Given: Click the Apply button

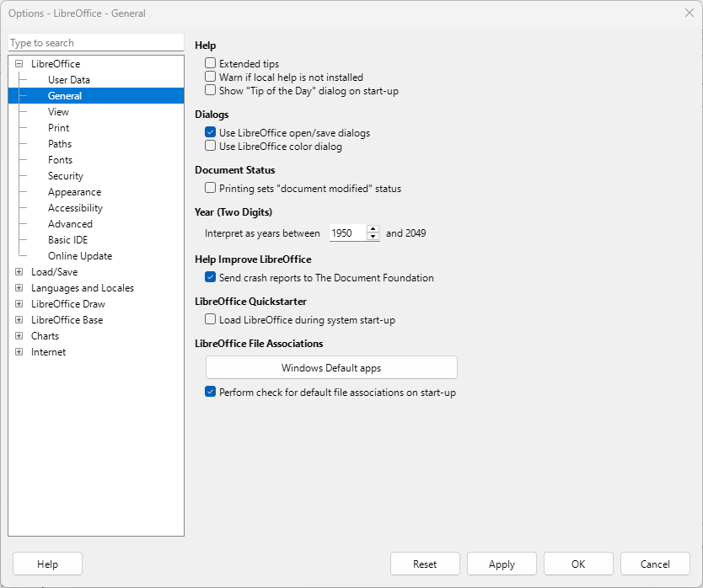Looking at the screenshot, I should [x=502, y=564].
